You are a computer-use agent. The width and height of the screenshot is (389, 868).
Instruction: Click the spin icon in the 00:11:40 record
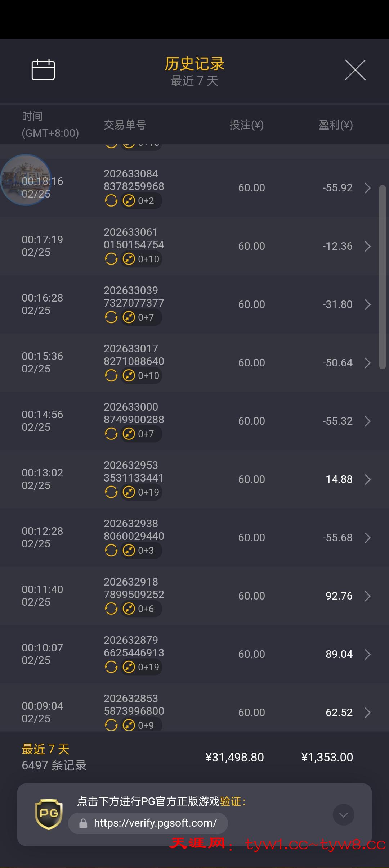pyautogui.click(x=111, y=609)
